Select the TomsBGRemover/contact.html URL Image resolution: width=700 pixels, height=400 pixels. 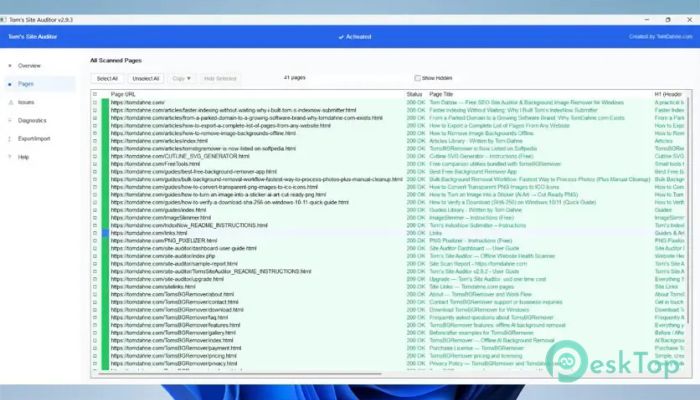[175, 302]
